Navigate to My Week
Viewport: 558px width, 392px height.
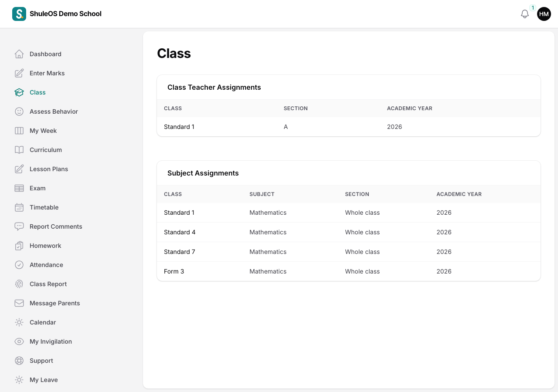coord(43,131)
